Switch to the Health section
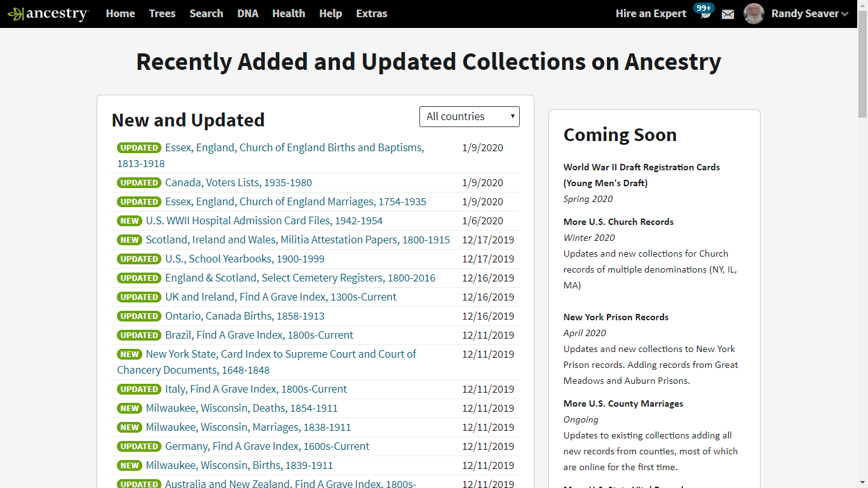Screen dimensions: 868x488 pos(288,13)
